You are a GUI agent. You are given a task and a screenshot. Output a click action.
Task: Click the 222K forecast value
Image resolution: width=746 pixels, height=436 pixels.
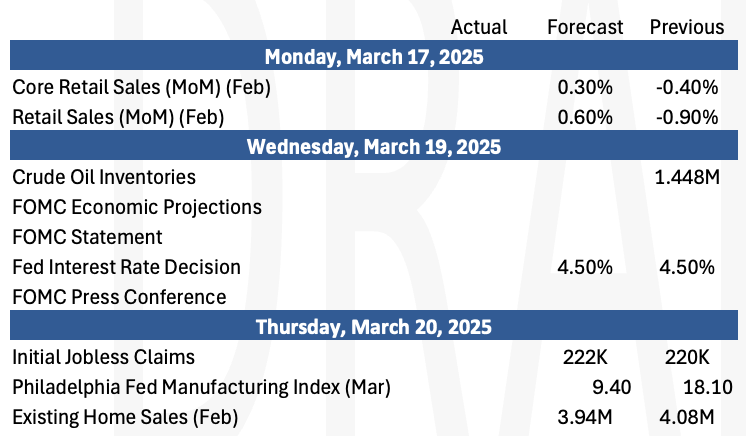click(585, 357)
